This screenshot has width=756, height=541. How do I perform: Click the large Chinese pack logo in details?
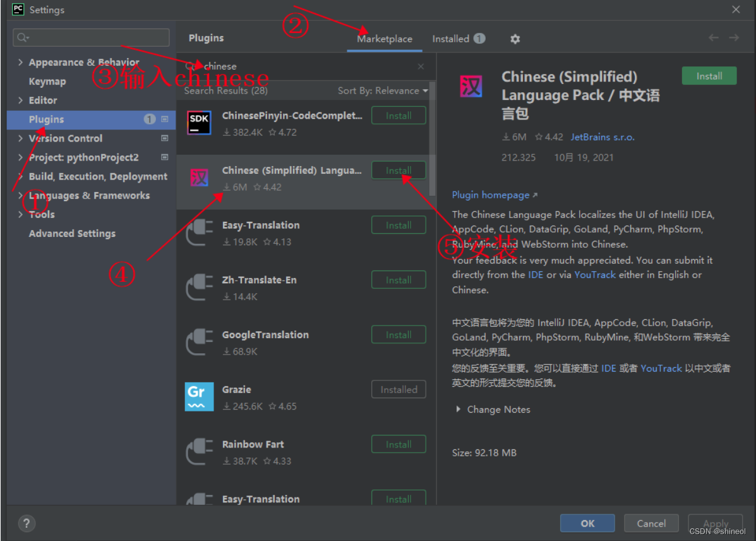(x=471, y=87)
